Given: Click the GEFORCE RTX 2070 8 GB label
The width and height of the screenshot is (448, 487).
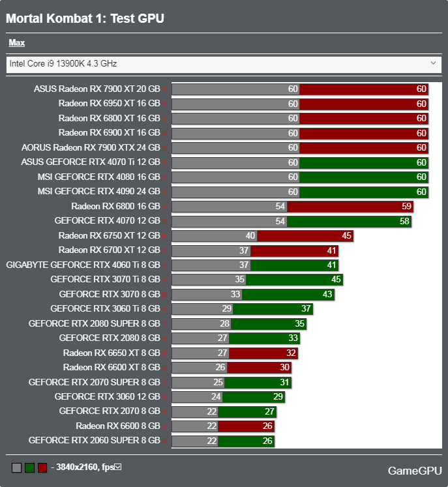Looking at the screenshot, I should click(x=110, y=411).
